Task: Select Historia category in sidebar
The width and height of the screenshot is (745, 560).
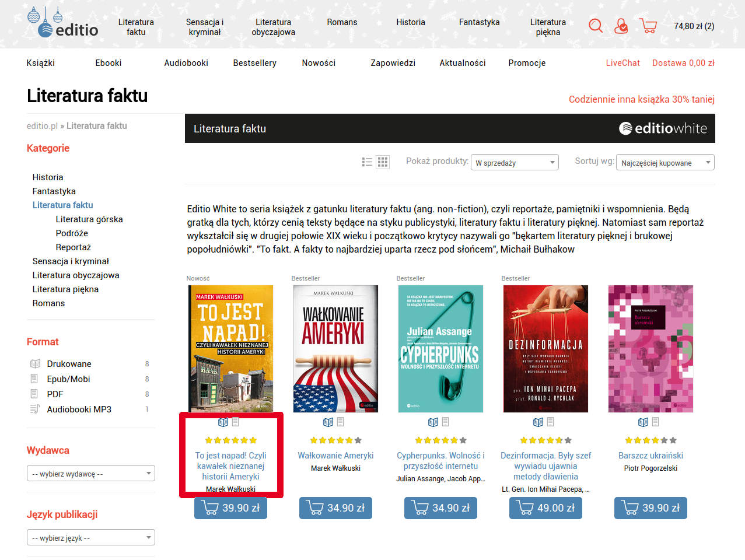Action: [48, 177]
